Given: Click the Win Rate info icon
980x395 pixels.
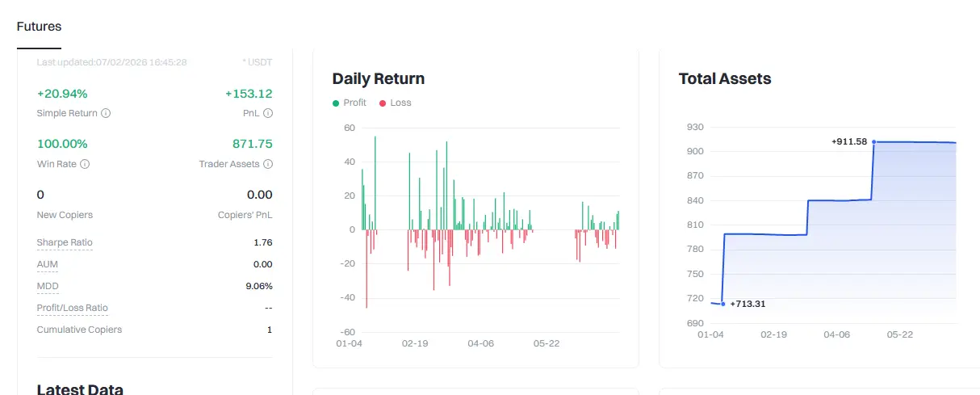Looking at the screenshot, I should pos(85,164).
